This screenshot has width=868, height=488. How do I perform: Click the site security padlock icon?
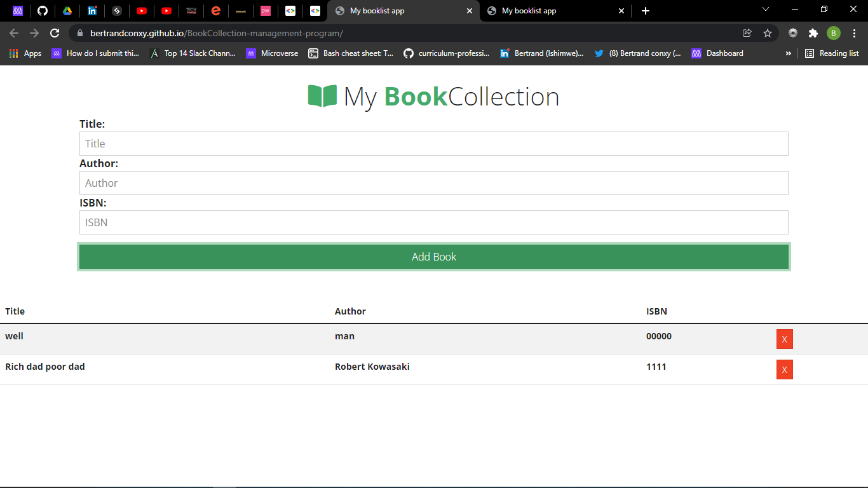80,32
